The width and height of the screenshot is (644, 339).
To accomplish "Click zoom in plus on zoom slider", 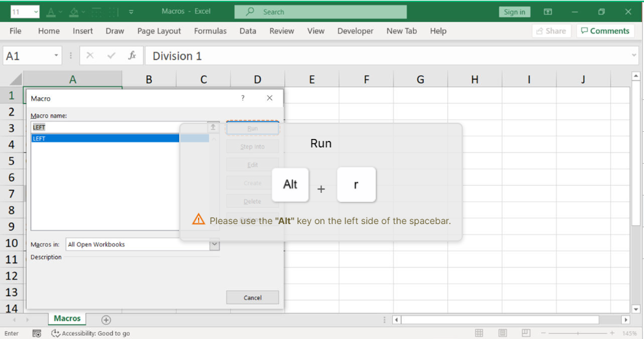I will (612, 333).
